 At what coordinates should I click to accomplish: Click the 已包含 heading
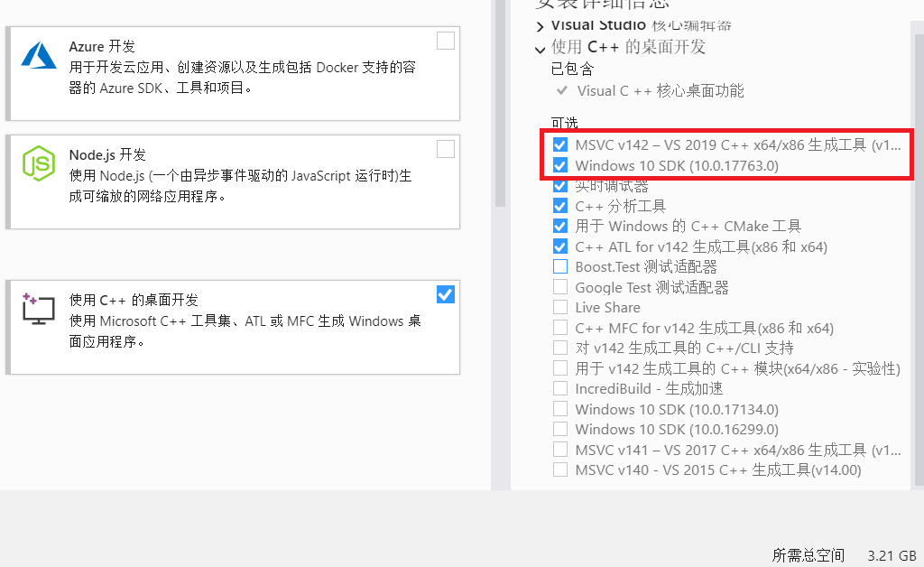(572, 69)
